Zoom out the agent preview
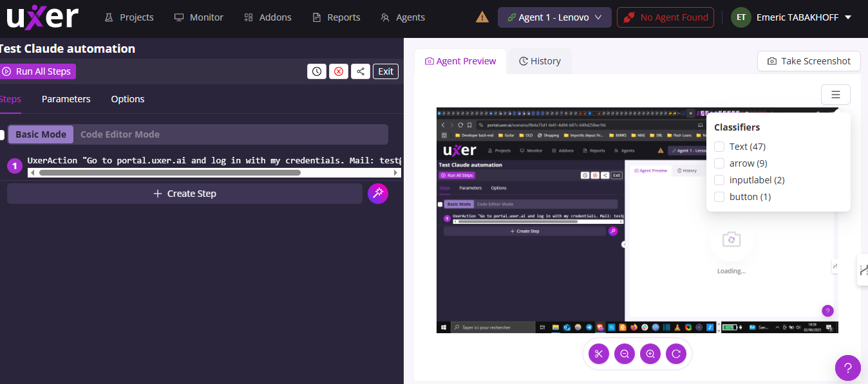The image size is (868, 384). pyautogui.click(x=625, y=353)
